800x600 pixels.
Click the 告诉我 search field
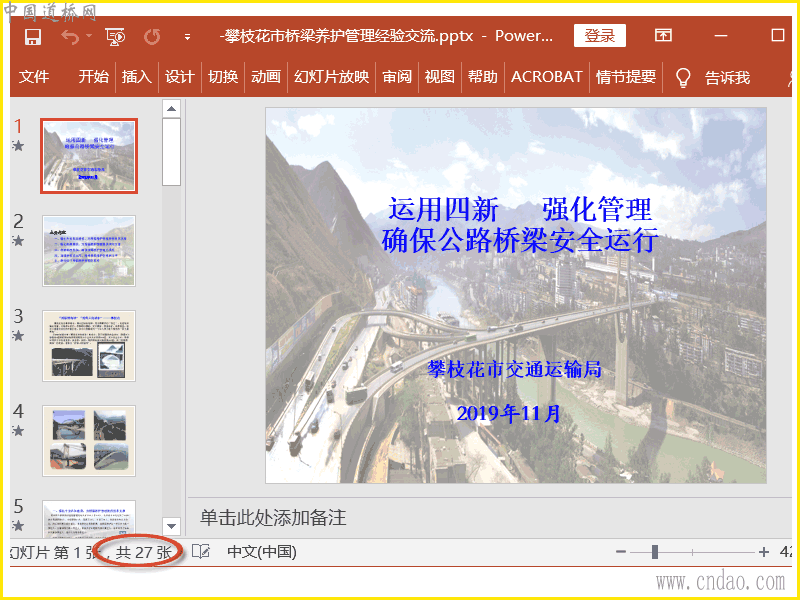(x=728, y=78)
